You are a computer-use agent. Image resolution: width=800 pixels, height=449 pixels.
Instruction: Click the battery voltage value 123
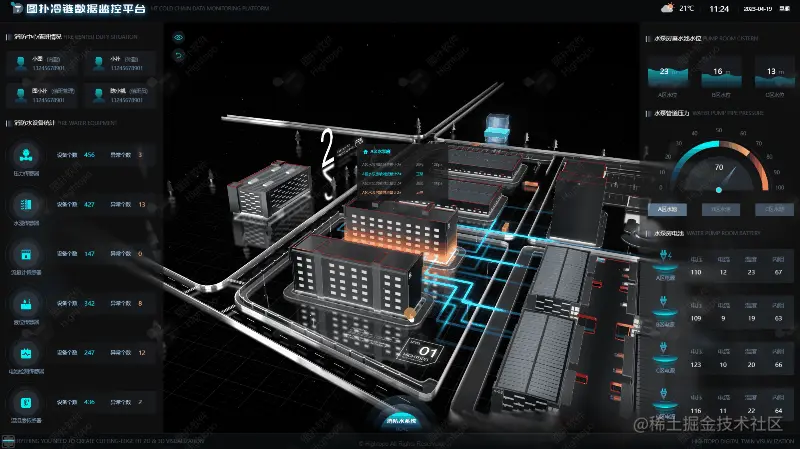pyautogui.click(x=696, y=365)
